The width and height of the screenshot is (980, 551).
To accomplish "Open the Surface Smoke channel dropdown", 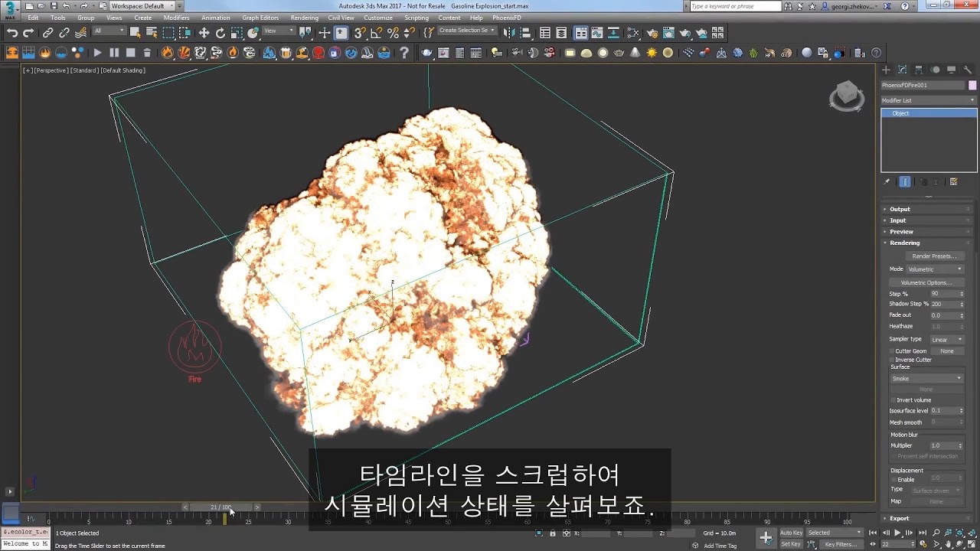I will [x=926, y=378].
